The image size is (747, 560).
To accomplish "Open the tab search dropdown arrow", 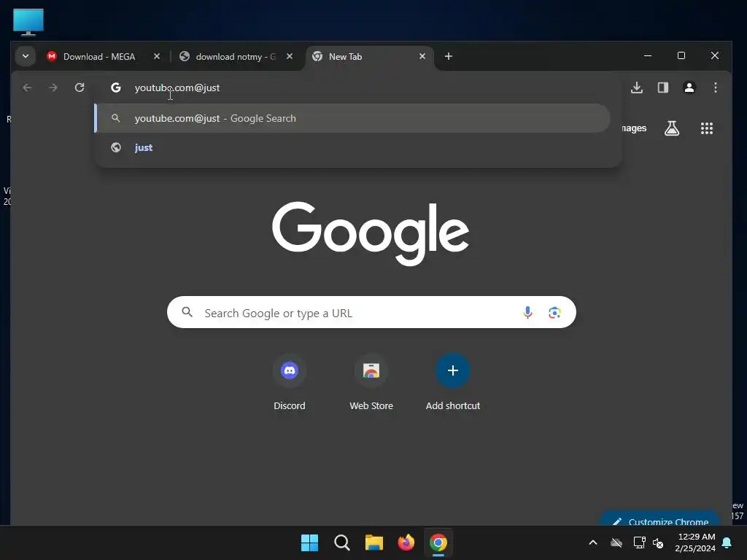I will [26, 56].
